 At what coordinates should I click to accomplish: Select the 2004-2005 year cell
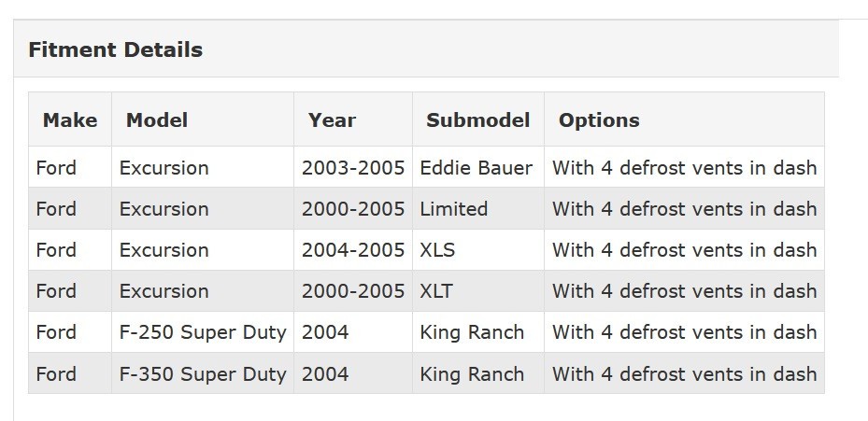[x=352, y=250]
